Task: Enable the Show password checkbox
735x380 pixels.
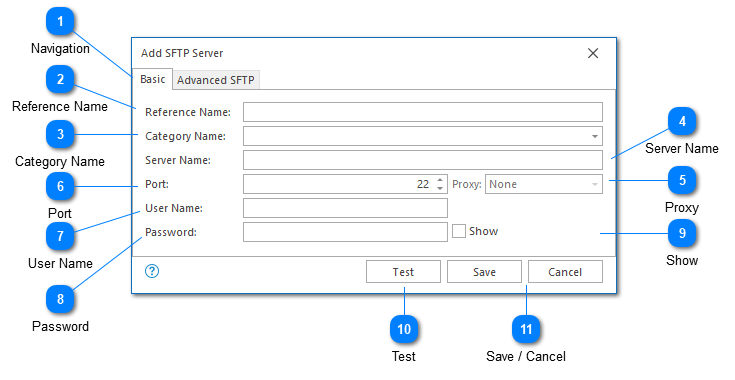Action: 458,231
